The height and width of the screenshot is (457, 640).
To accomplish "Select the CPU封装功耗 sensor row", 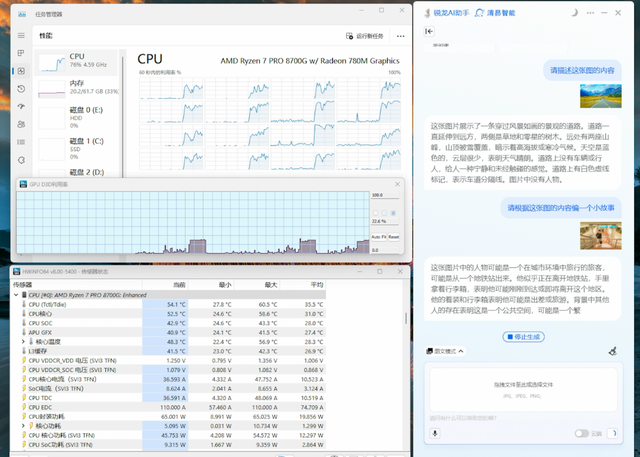I will [169, 417].
